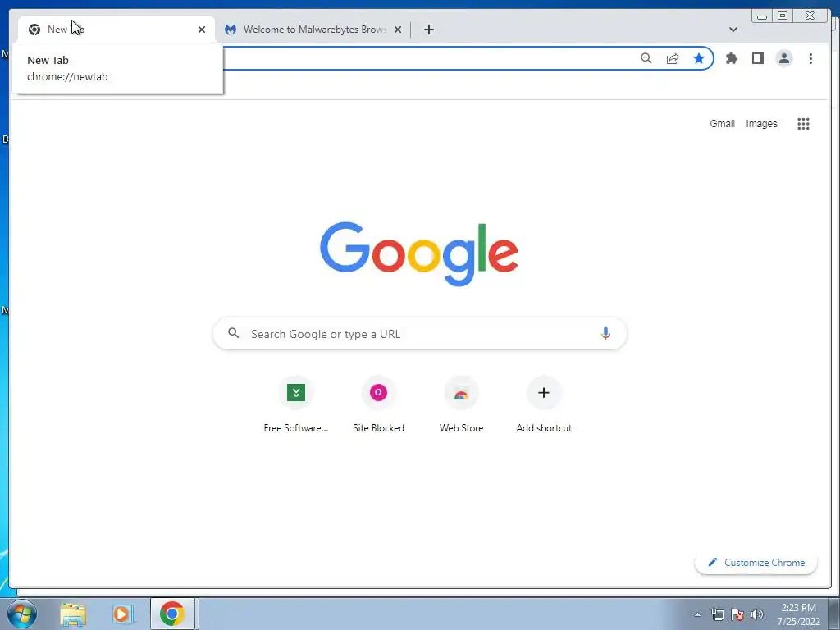Open the Extensions puzzle icon
Image resolution: width=840 pixels, height=630 pixels.
[731, 58]
